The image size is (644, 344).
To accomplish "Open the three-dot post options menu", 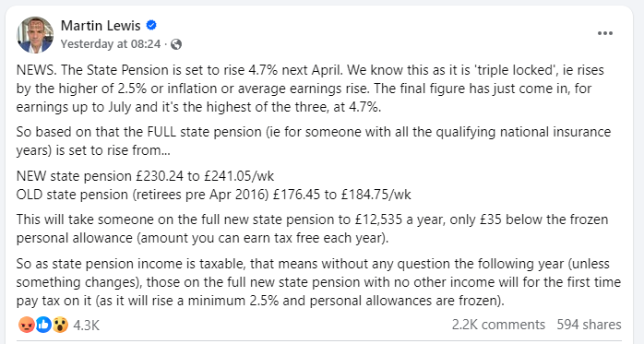I will tap(605, 33).
